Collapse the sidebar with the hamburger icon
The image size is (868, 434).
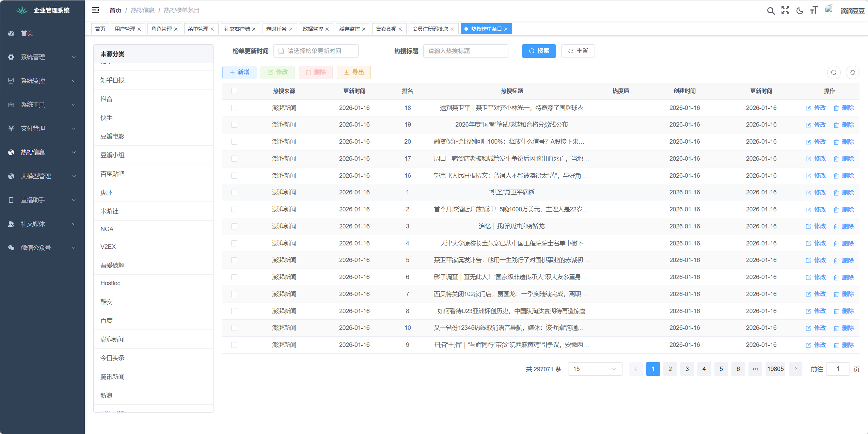coord(96,10)
